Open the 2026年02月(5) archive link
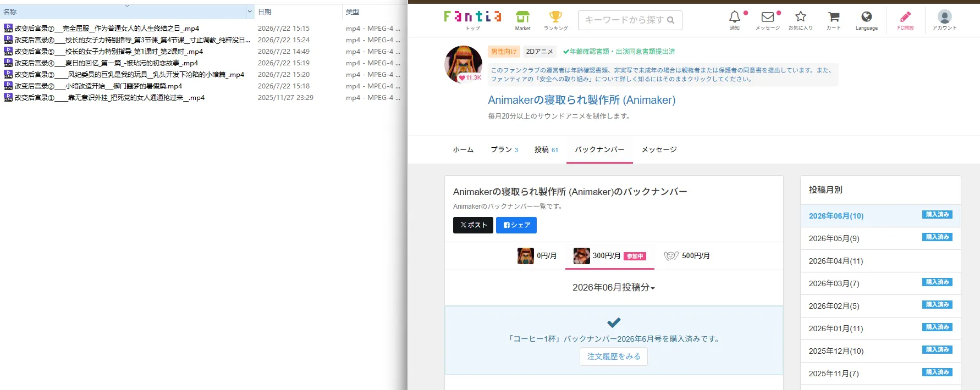 834,306
